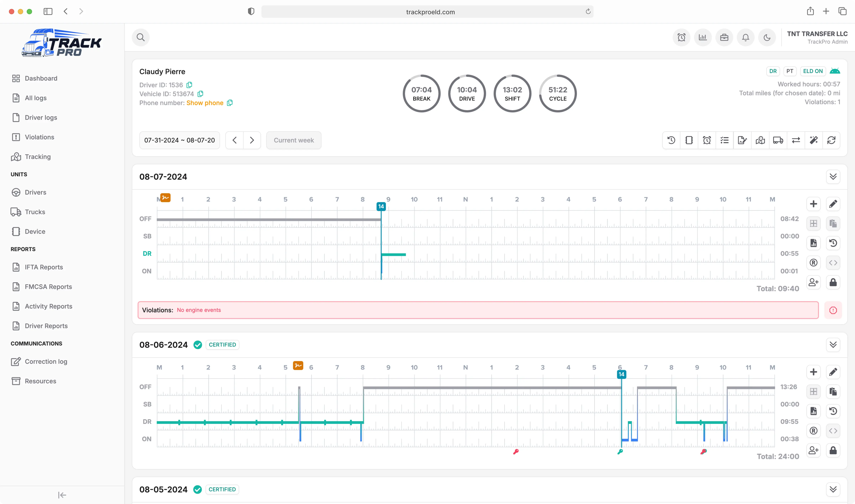Click the device tablet icon in driver toolbar

(x=689, y=140)
